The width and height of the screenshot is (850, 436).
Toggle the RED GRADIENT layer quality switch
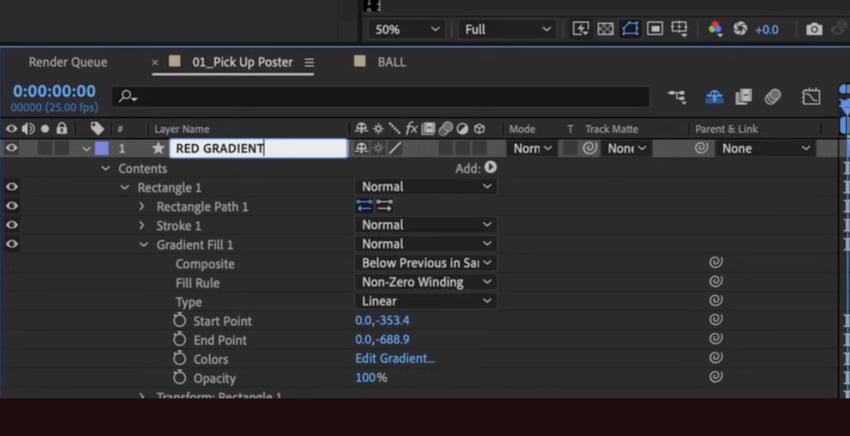click(395, 148)
